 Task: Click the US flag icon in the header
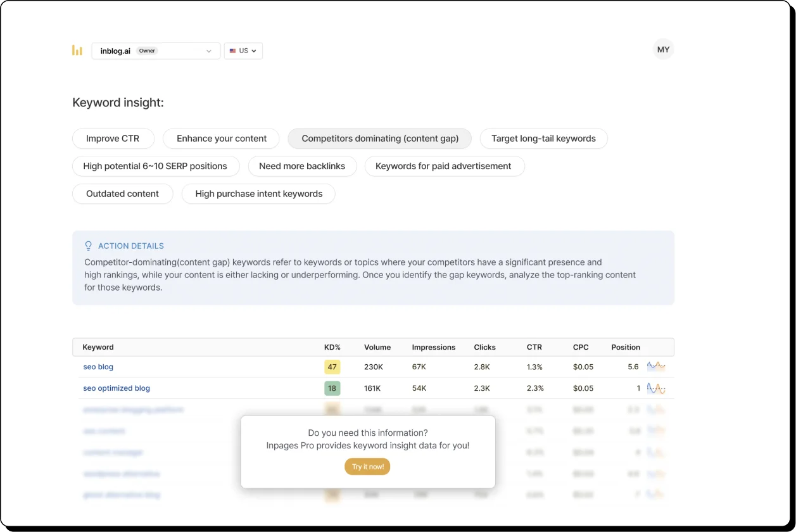(232, 51)
